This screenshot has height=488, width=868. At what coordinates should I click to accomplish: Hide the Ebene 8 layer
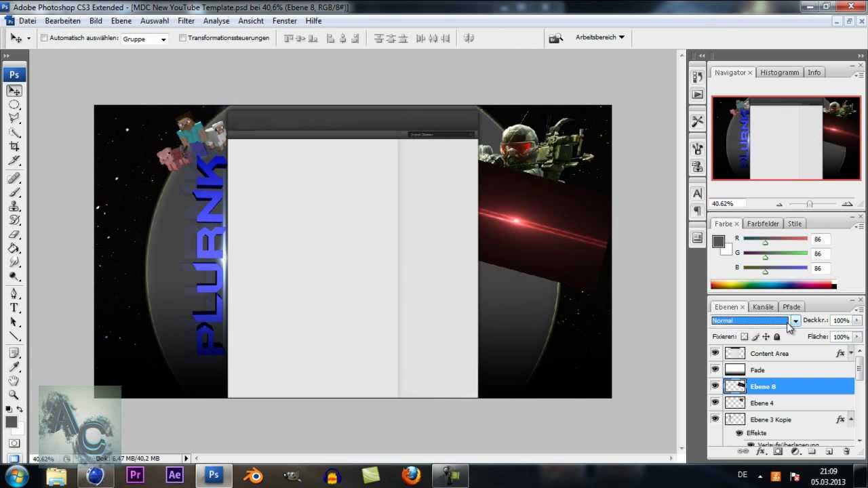(x=715, y=386)
